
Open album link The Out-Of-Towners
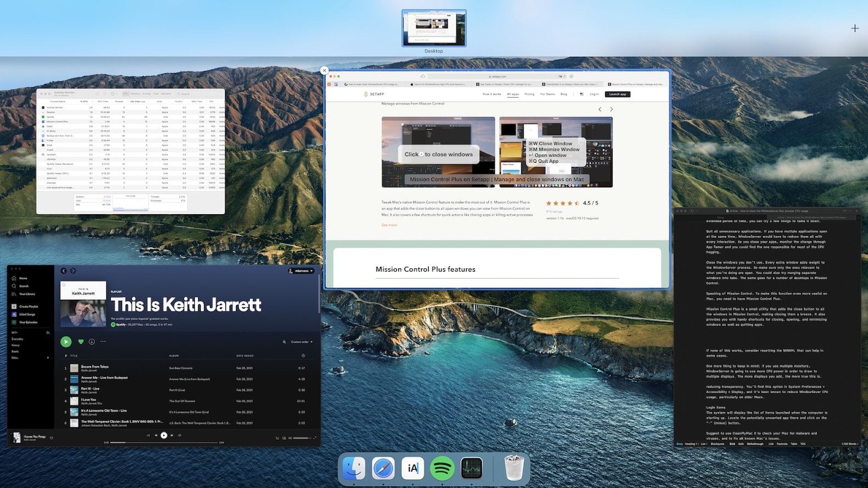click(x=182, y=401)
